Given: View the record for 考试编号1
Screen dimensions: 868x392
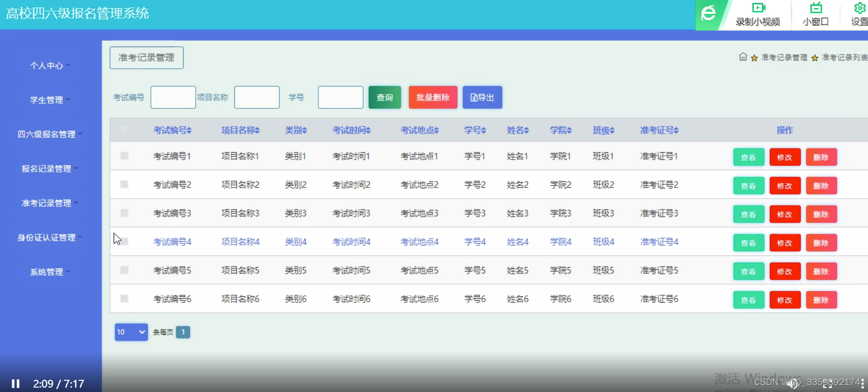Looking at the screenshot, I should [x=748, y=157].
